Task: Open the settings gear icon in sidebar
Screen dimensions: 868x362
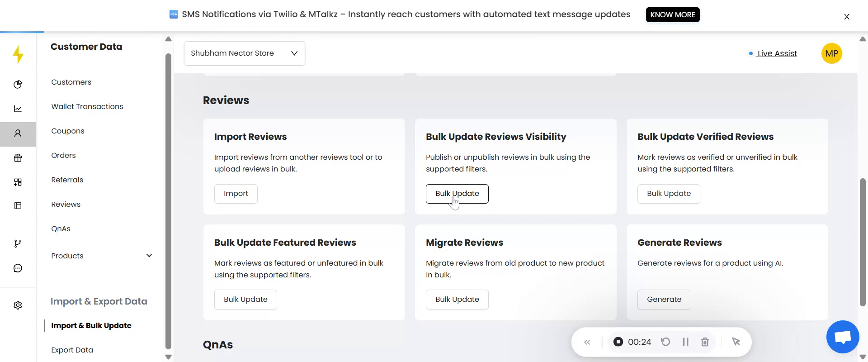Action: click(x=18, y=305)
